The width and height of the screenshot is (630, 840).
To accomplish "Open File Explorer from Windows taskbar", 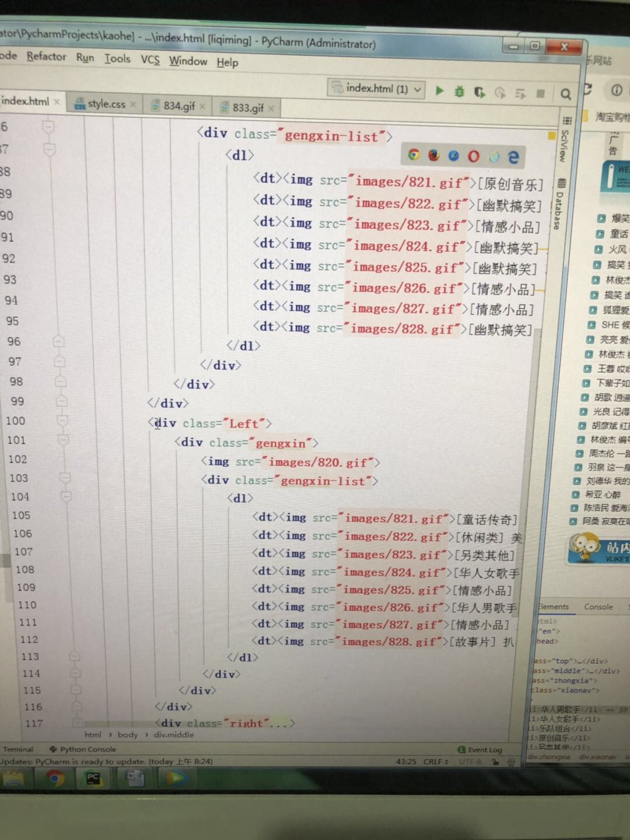I will pos(13,779).
